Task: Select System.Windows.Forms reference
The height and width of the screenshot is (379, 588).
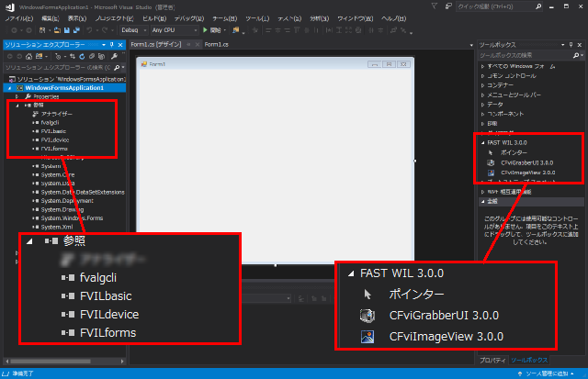Action: (72, 218)
